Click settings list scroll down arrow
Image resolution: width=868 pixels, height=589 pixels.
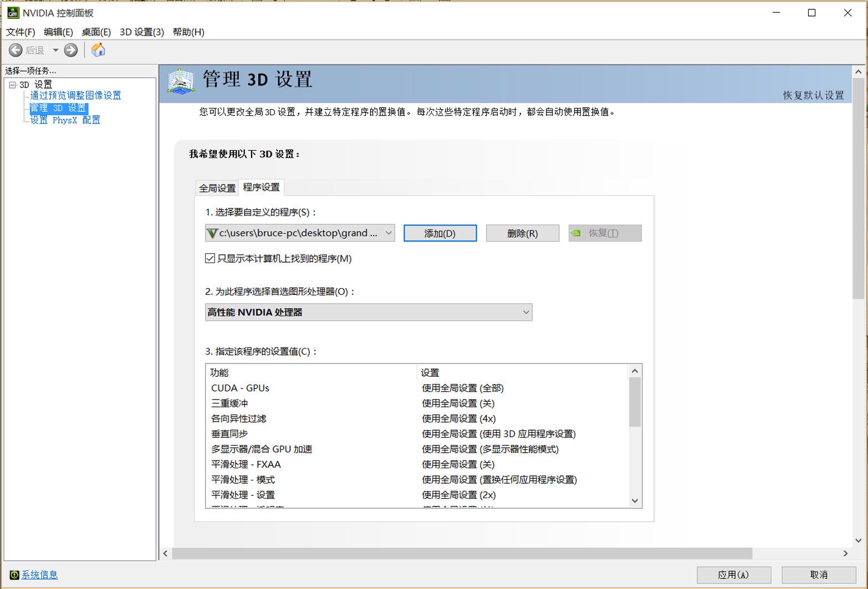click(635, 501)
